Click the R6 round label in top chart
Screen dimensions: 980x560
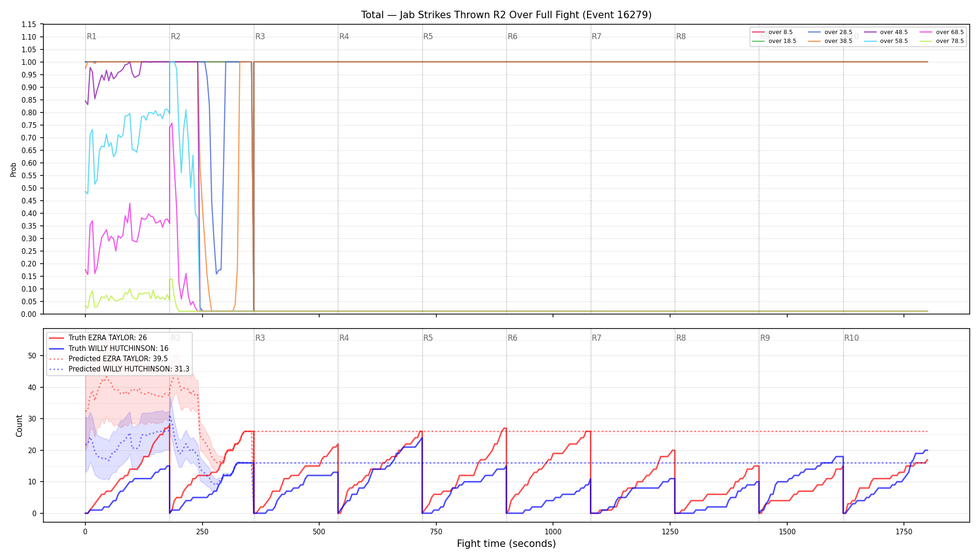point(512,36)
